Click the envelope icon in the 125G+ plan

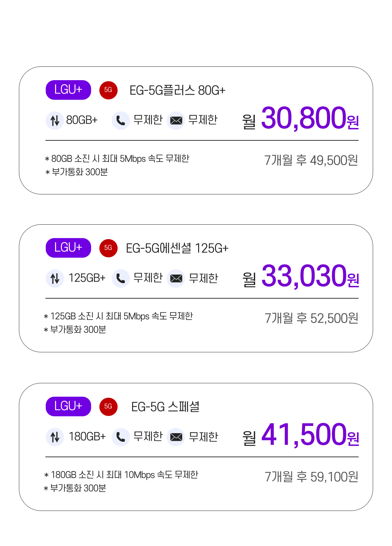pyautogui.click(x=176, y=278)
